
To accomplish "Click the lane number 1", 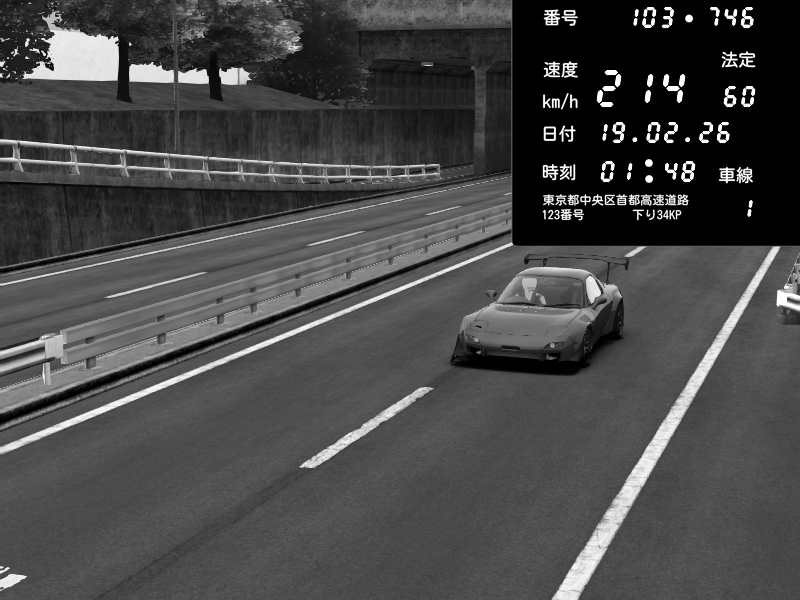I will click(x=749, y=209).
